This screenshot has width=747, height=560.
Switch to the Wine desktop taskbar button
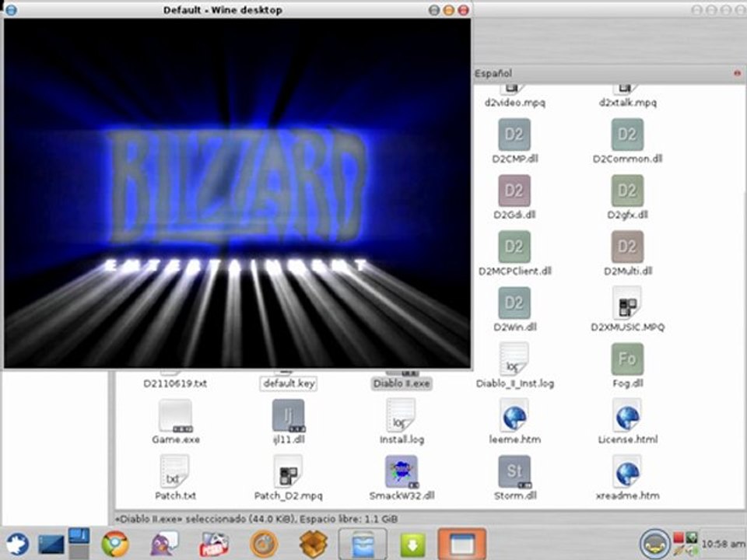point(461,544)
